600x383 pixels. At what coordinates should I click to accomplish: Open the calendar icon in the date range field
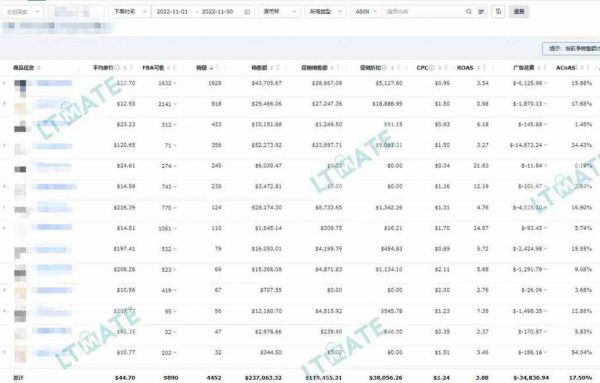tap(247, 12)
